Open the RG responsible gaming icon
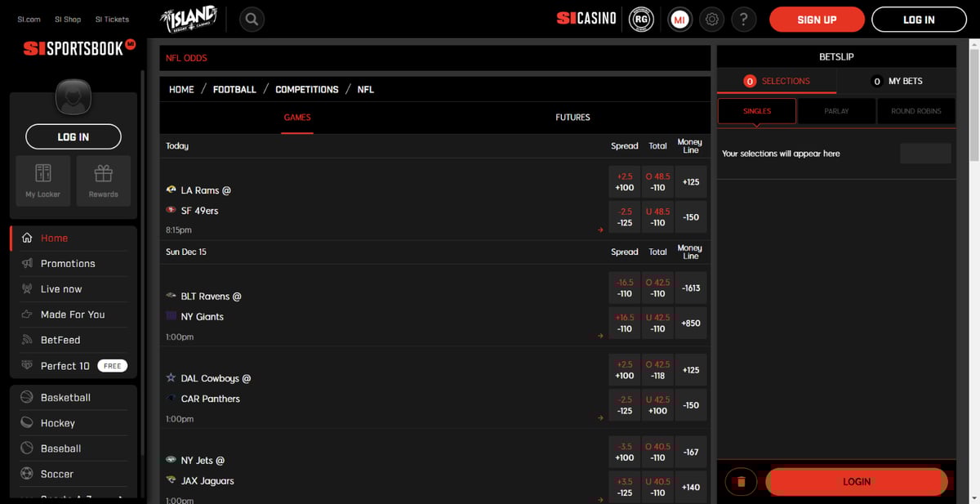Viewport: 980px width, 504px height. [x=642, y=19]
